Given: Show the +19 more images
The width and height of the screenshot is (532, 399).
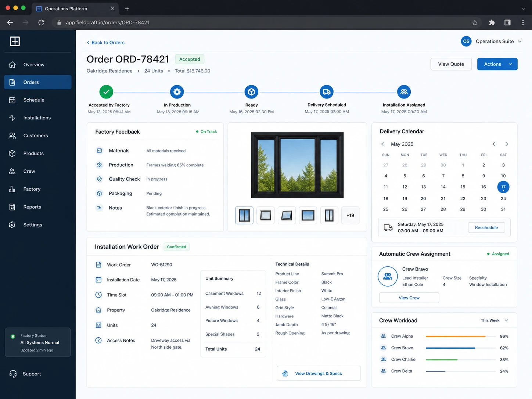Looking at the screenshot, I should click(351, 215).
